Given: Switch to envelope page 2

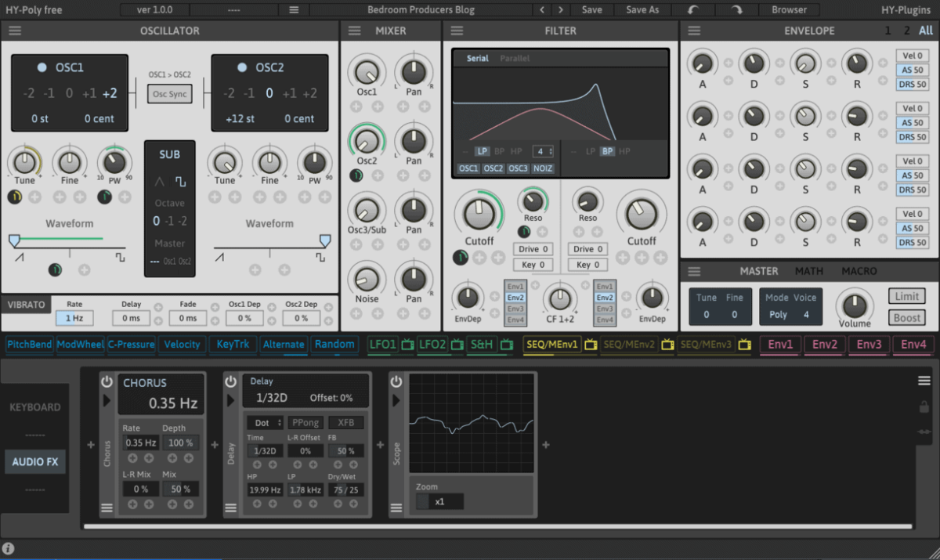Looking at the screenshot, I should [906, 31].
